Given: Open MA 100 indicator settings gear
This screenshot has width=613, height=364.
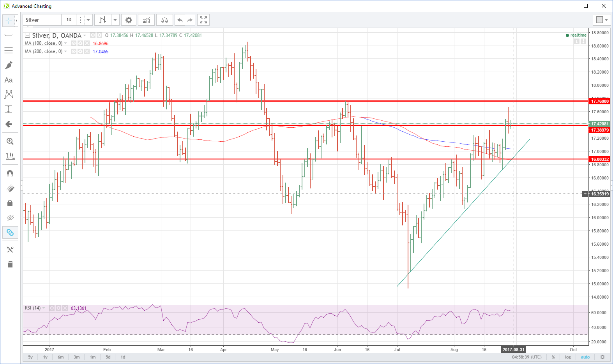Looking at the screenshot, I should point(80,43).
